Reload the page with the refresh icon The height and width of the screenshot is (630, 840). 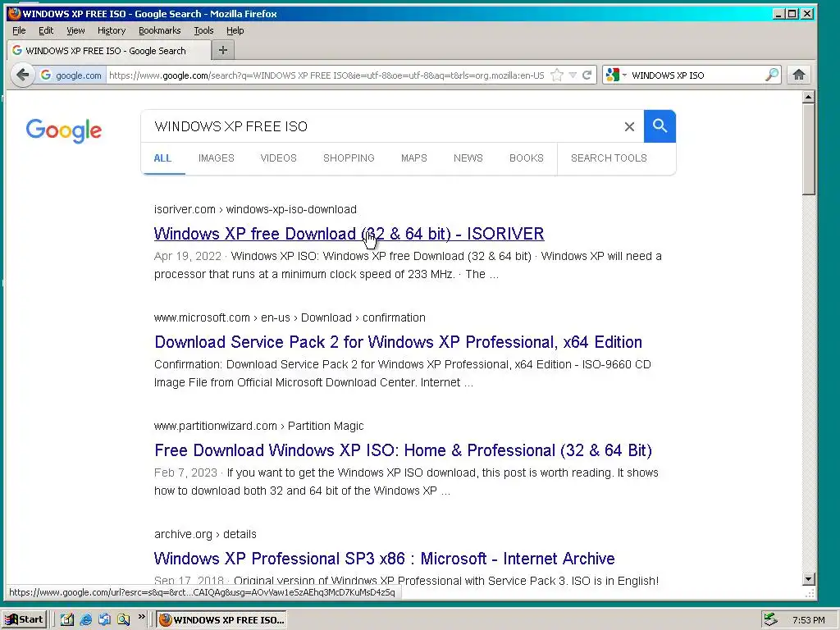(x=587, y=75)
